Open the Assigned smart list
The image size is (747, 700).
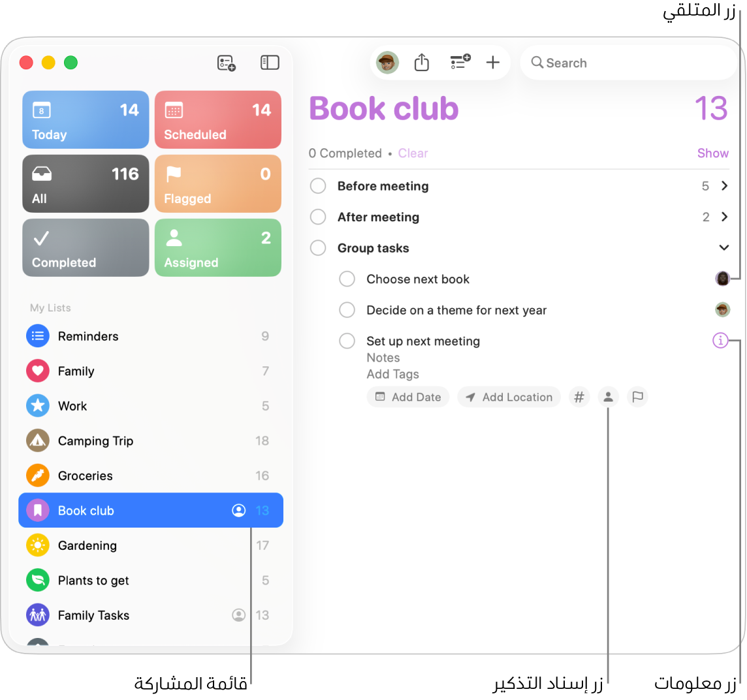coord(217,247)
